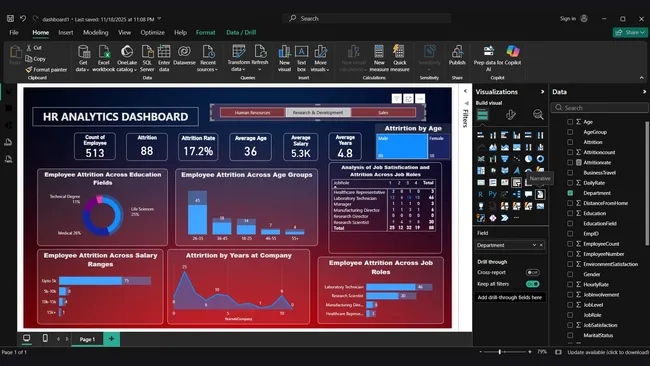Click in the Data pane search field
Viewport: 650px width, 366px height.
click(x=600, y=108)
